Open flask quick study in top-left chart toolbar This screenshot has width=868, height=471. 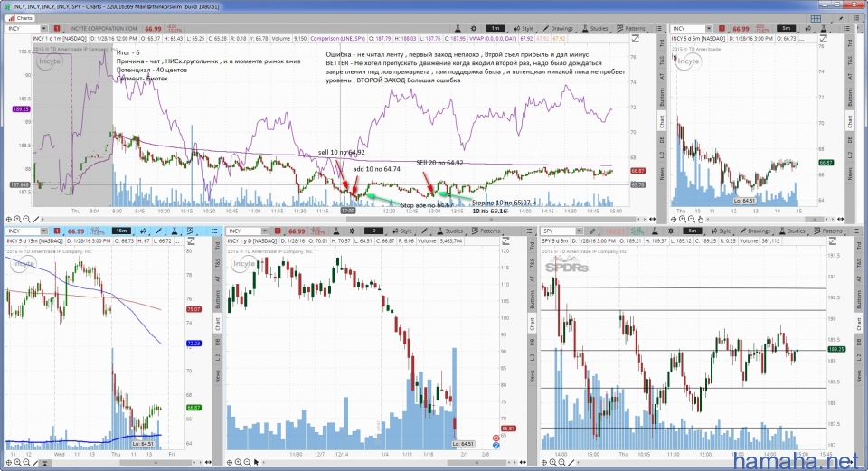pyautogui.click(x=458, y=28)
